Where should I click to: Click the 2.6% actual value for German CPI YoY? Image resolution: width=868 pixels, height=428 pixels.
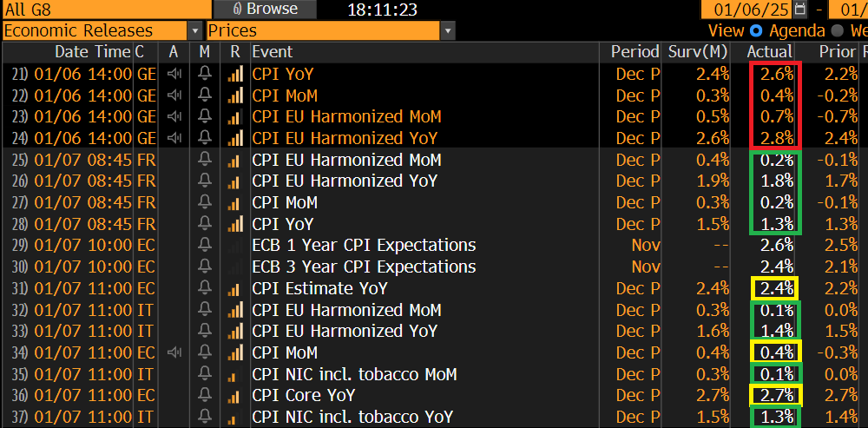(777, 74)
